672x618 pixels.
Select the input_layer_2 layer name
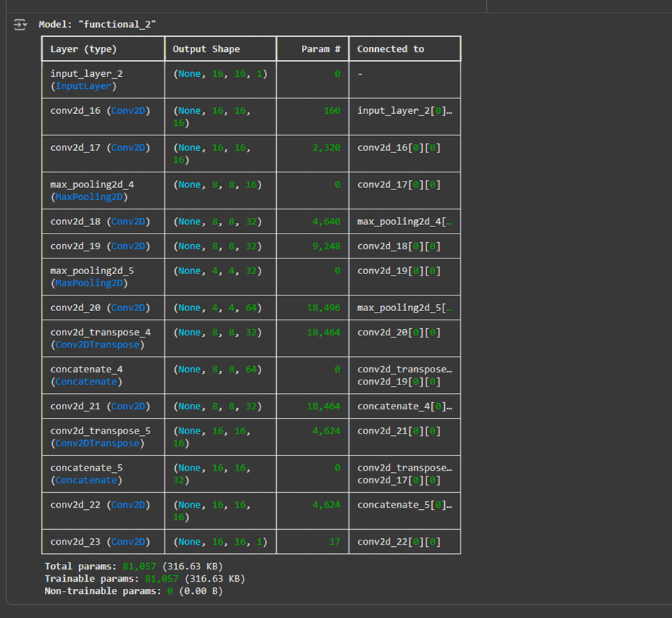tap(86, 73)
